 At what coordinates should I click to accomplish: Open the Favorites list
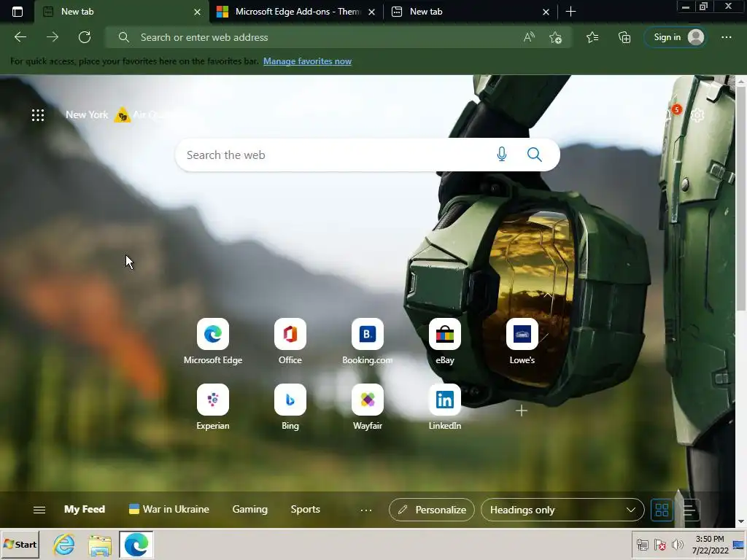(x=592, y=37)
